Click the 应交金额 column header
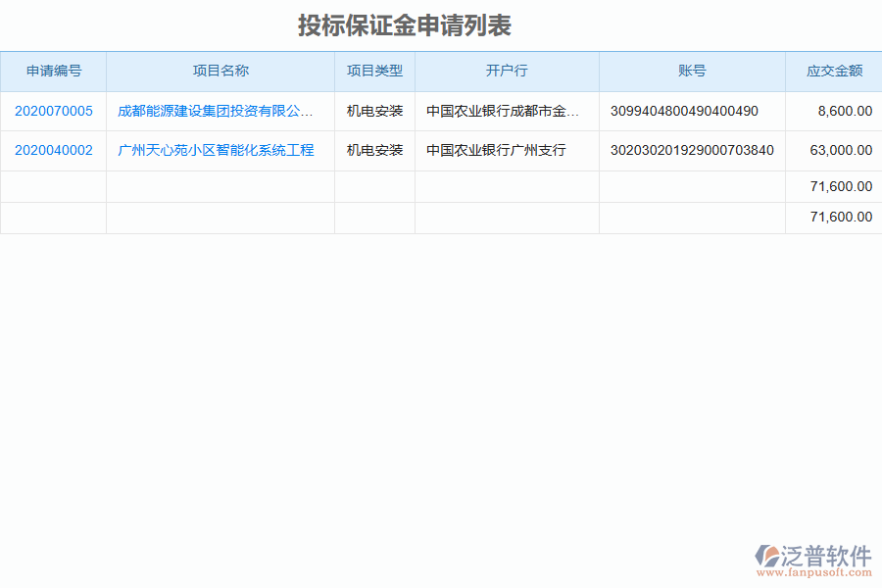Image resolution: width=882 pixels, height=588 pixels. coord(833,71)
